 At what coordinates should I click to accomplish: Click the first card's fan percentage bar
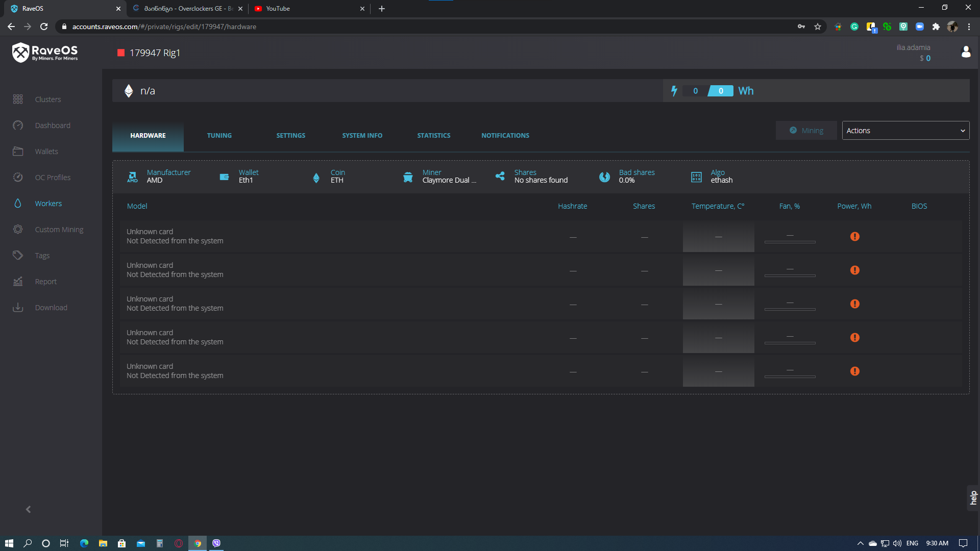pyautogui.click(x=790, y=242)
